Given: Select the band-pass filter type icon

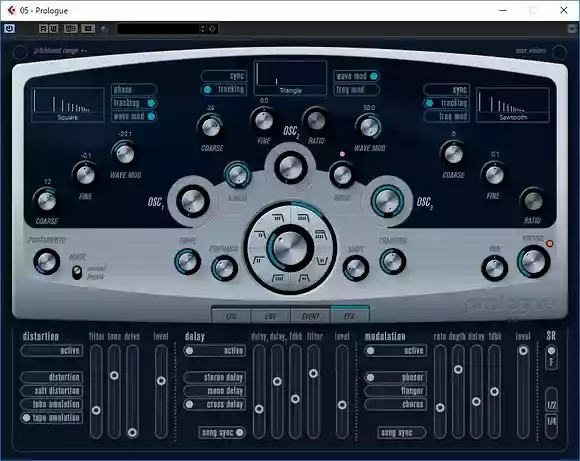Looking at the screenshot, I should tap(304, 277).
